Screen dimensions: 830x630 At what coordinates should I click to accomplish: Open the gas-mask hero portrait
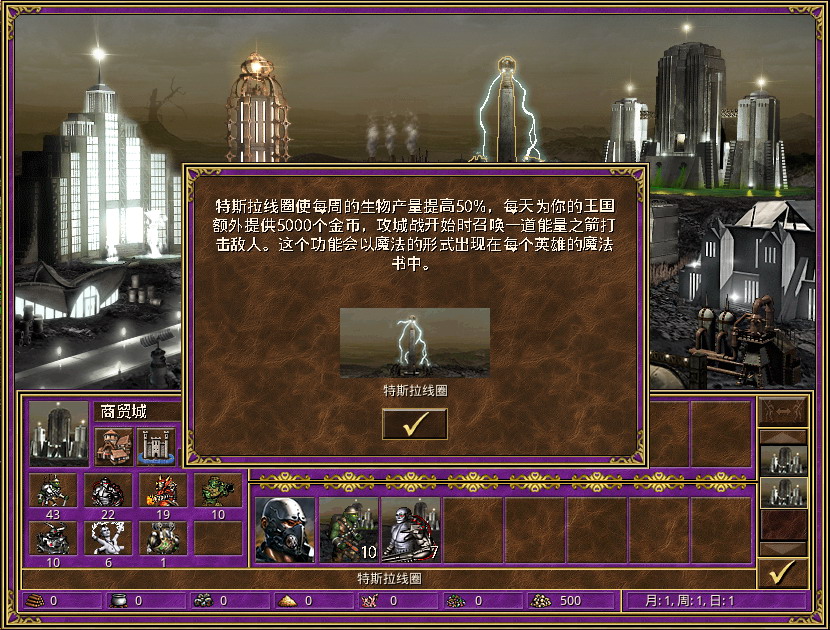point(285,529)
